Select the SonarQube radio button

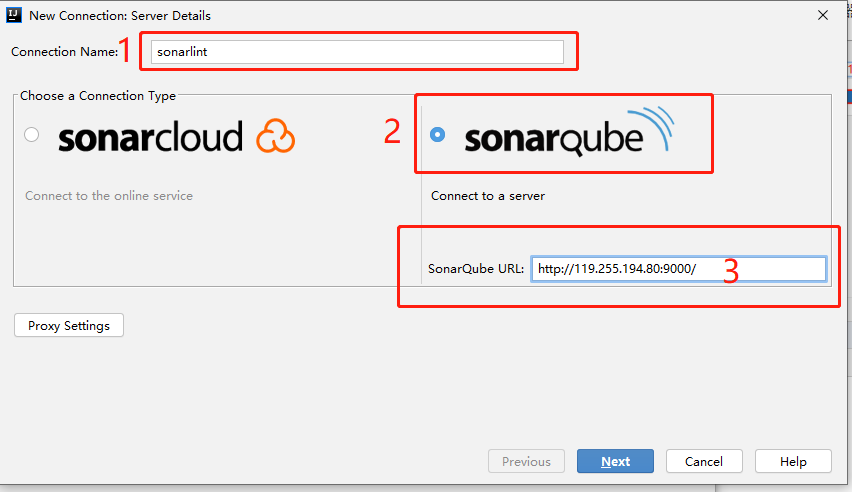coord(437,134)
